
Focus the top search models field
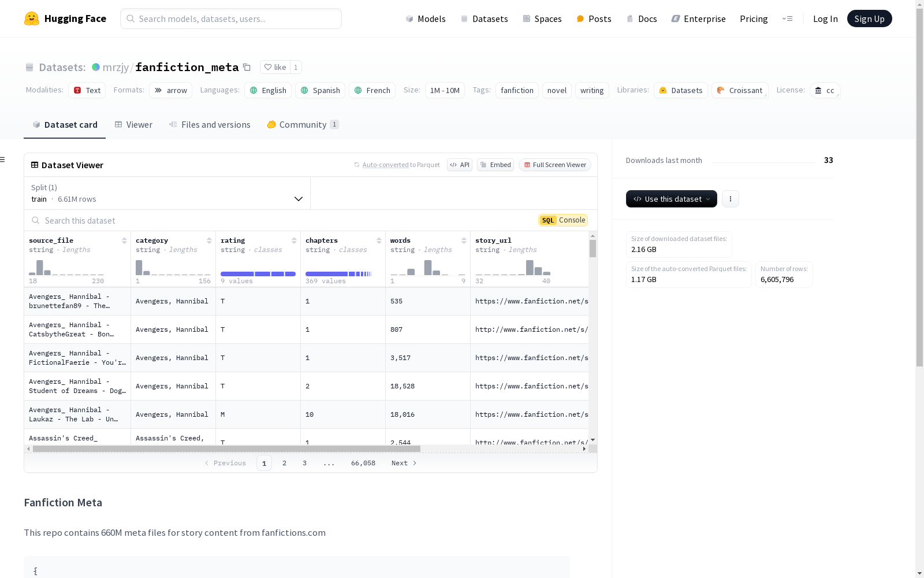click(231, 18)
